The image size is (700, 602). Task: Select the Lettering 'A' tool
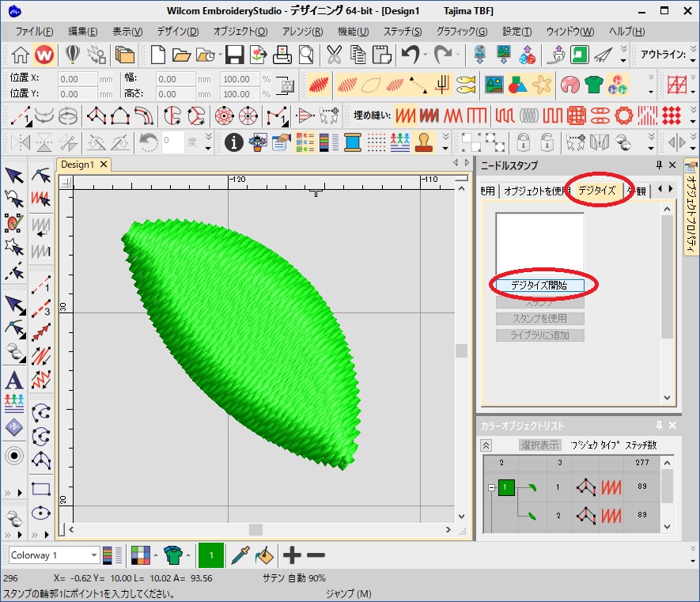pyautogui.click(x=13, y=380)
